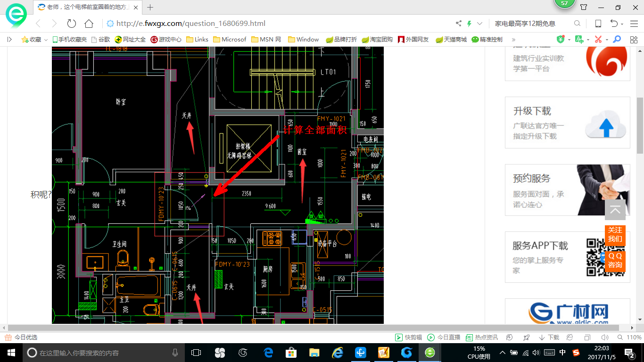Open the Microsof bookmark folder
This screenshot has height=362, width=644.
tap(230, 40)
